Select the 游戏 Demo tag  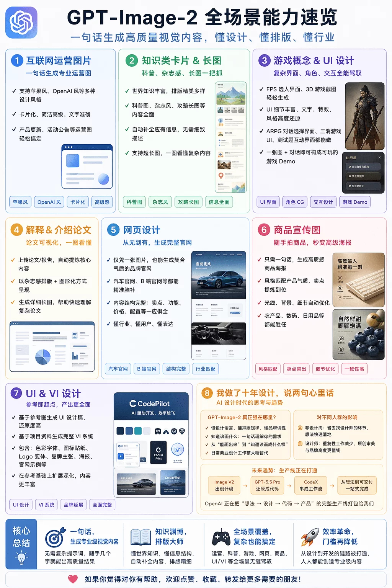point(355,202)
